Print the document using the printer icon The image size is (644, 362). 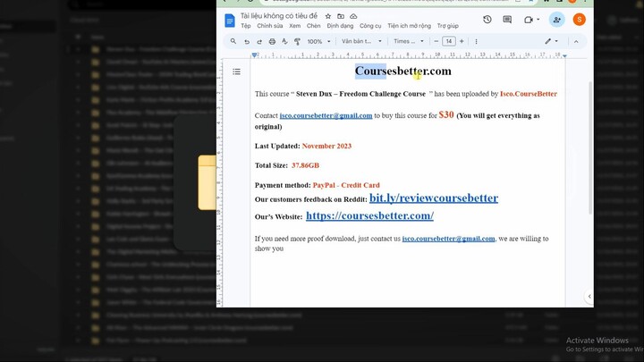pos(272,41)
